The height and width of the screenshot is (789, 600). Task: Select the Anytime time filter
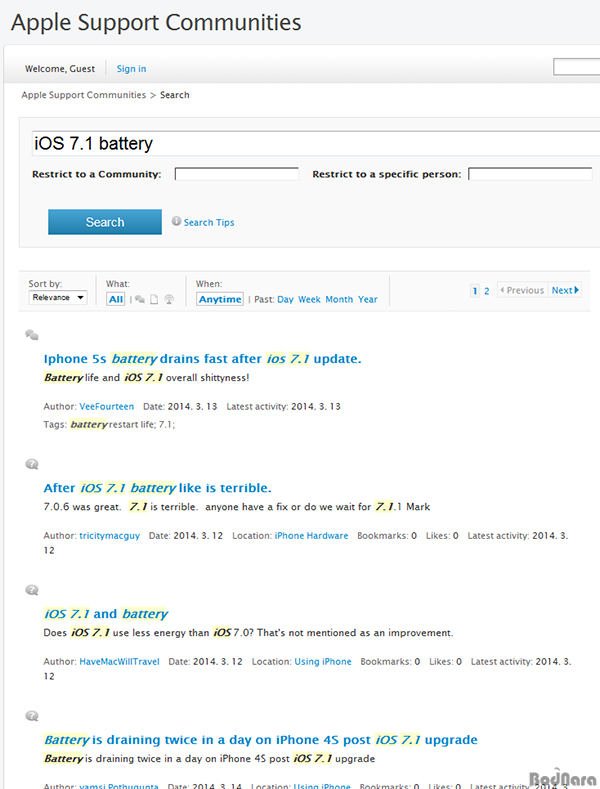point(220,299)
